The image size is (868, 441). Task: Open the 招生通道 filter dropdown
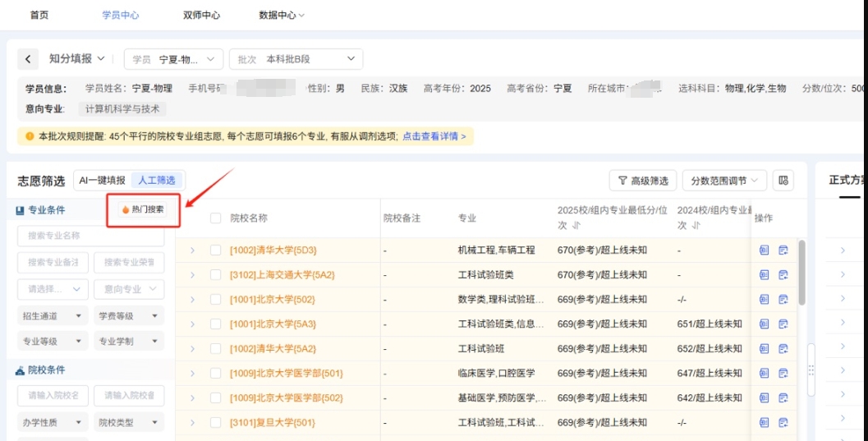point(53,316)
